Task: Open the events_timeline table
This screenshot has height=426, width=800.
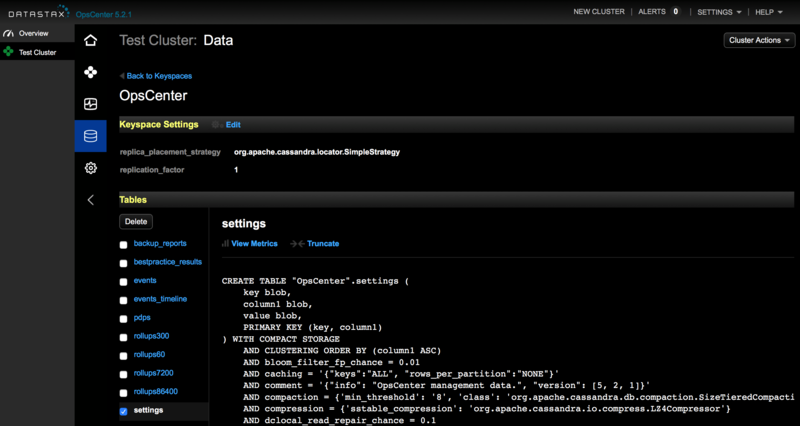Action: pos(160,299)
